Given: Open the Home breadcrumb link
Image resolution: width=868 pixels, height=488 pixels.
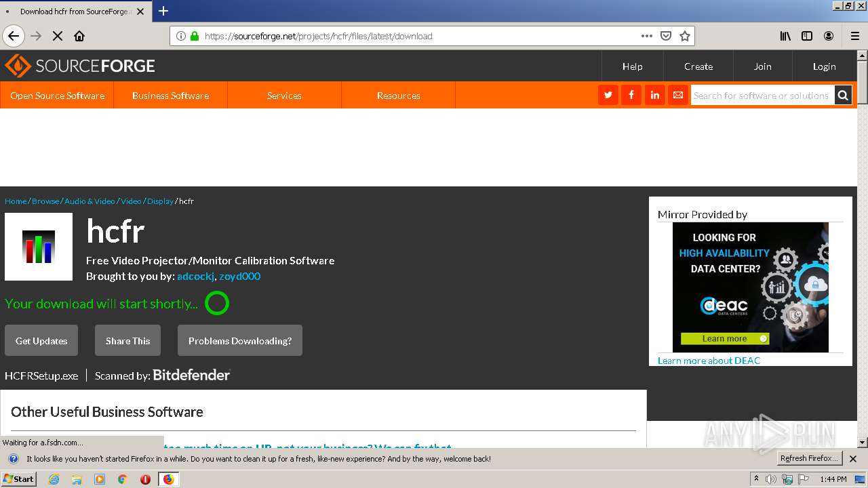Looking at the screenshot, I should [x=16, y=201].
